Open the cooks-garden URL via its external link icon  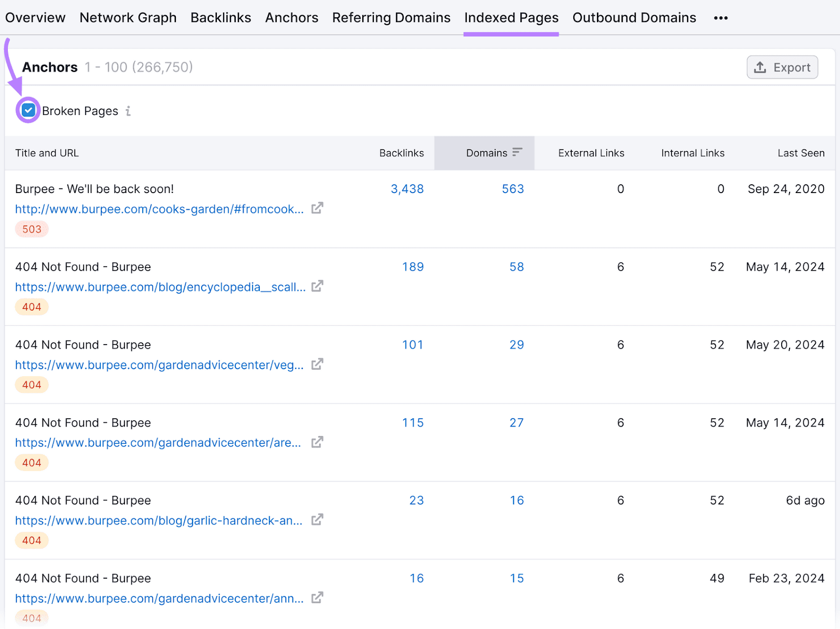coord(317,208)
